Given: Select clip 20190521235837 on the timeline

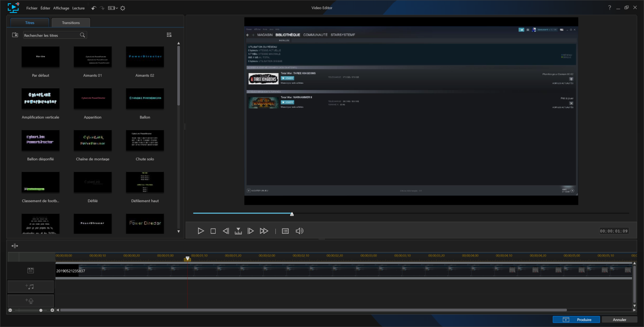Looking at the screenshot, I should point(343,270).
